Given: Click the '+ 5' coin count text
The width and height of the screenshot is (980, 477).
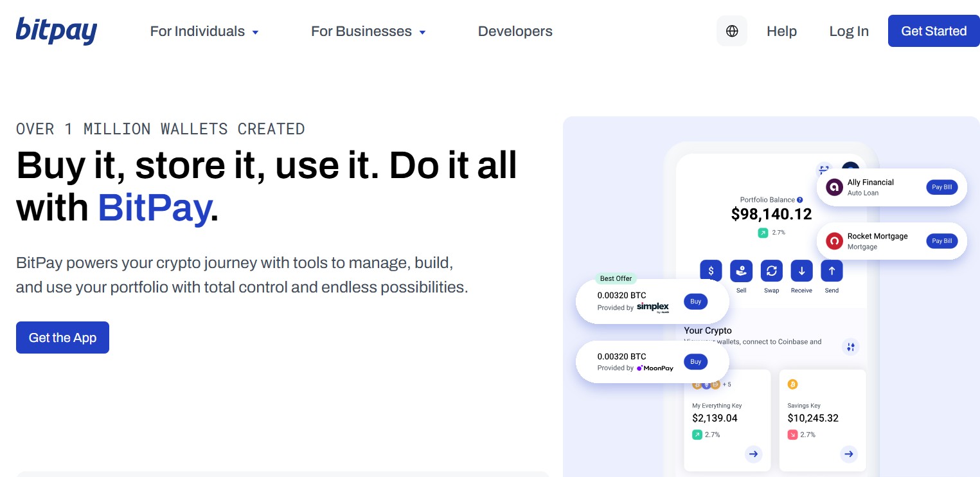Looking at the screenshot, I should click(x=727, y=384).
